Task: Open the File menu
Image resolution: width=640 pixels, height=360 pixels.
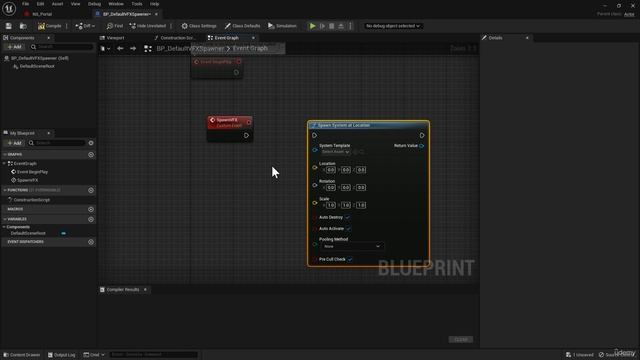Action: point(25,4)
